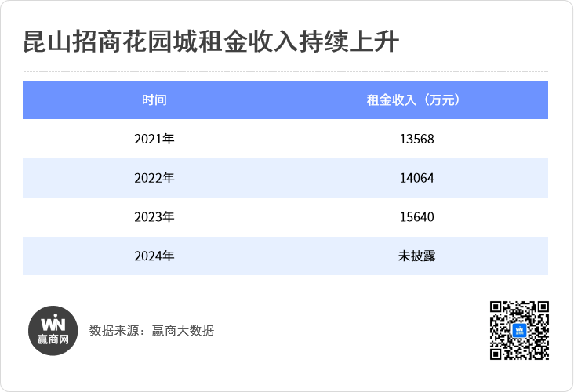Select the 时间 column header
574x392 pixels.
coord(154,100)
